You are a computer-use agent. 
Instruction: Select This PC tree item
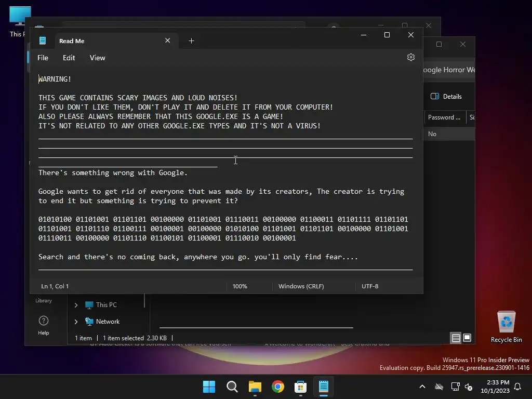[101, 304]
